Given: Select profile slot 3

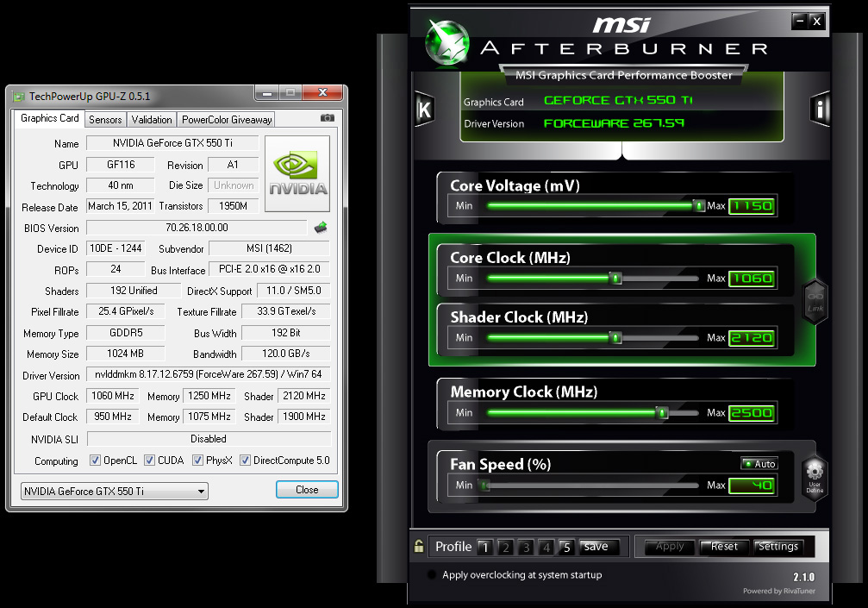Looking at the screenshot, I should point(526,547).
